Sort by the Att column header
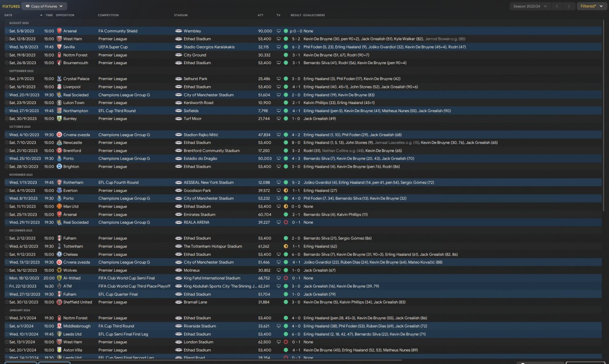609x364 pixels. pyautogui.click(x=260, y=15)
